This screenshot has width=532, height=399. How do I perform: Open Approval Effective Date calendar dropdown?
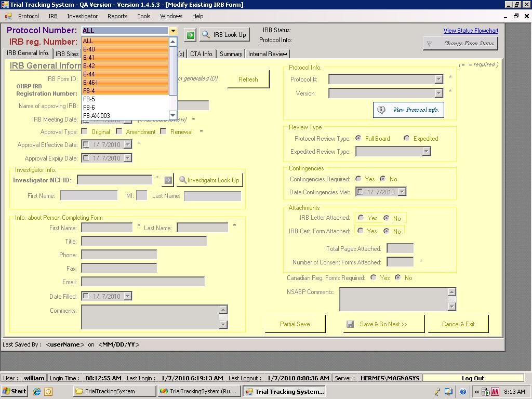pyautogui.click(x=128, y=144)
